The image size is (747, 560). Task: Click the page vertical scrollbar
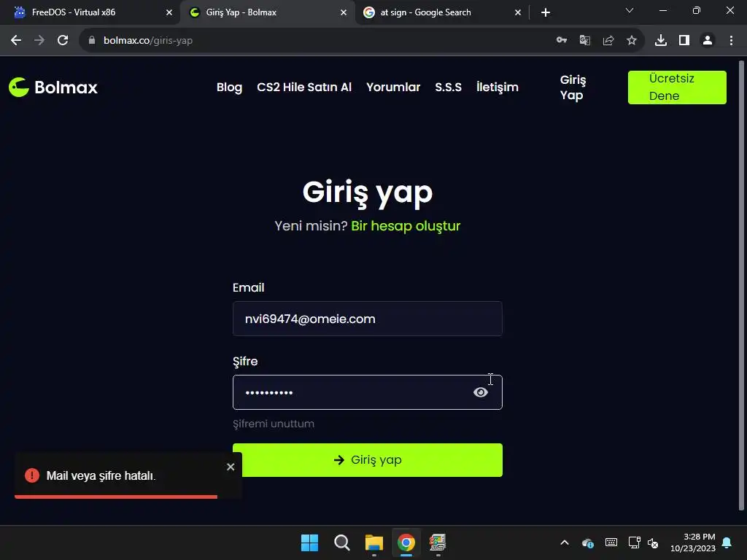point(741,286)
